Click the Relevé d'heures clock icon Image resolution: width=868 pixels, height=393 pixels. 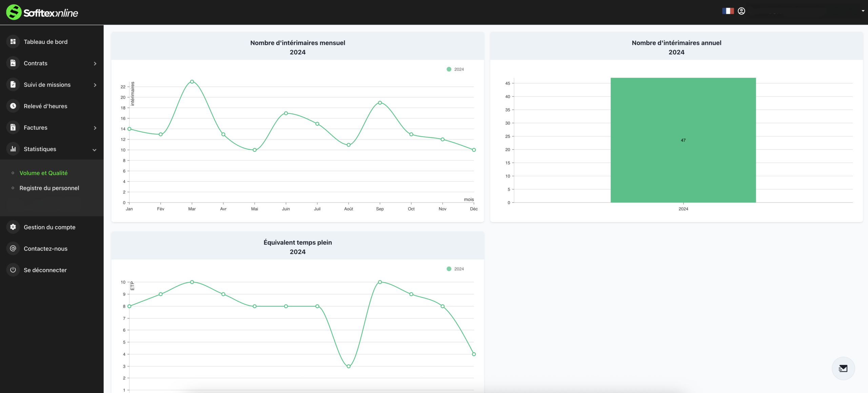pyautogui.click(x=13, y=106)
